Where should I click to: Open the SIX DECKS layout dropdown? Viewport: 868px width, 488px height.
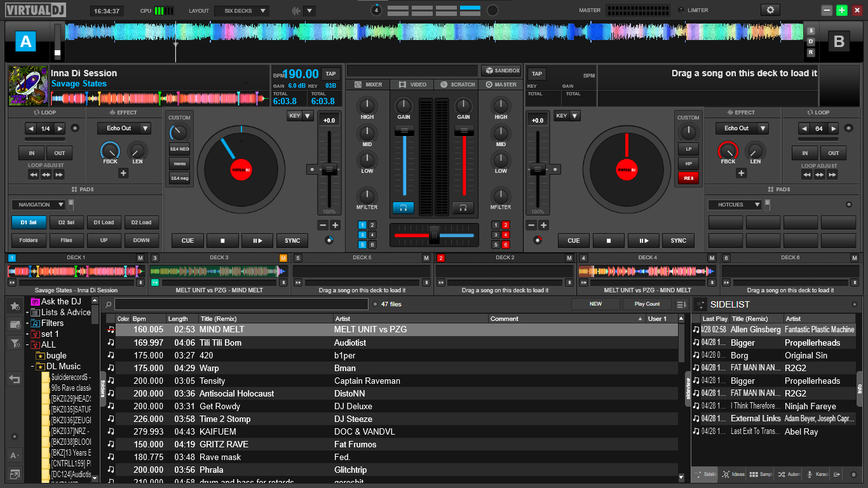pyautogui.click(x=241, y=11)
